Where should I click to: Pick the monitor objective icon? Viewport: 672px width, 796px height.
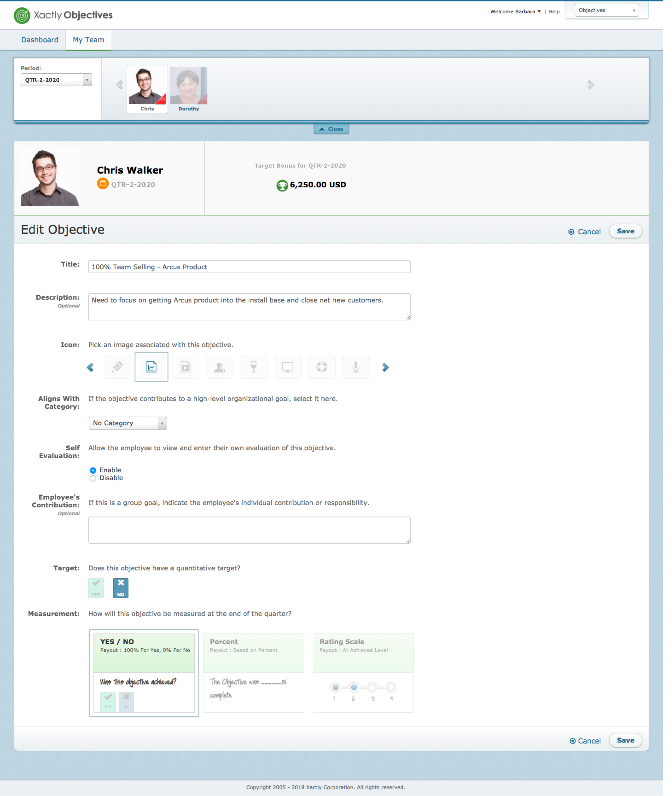click(x=288, y=367)
